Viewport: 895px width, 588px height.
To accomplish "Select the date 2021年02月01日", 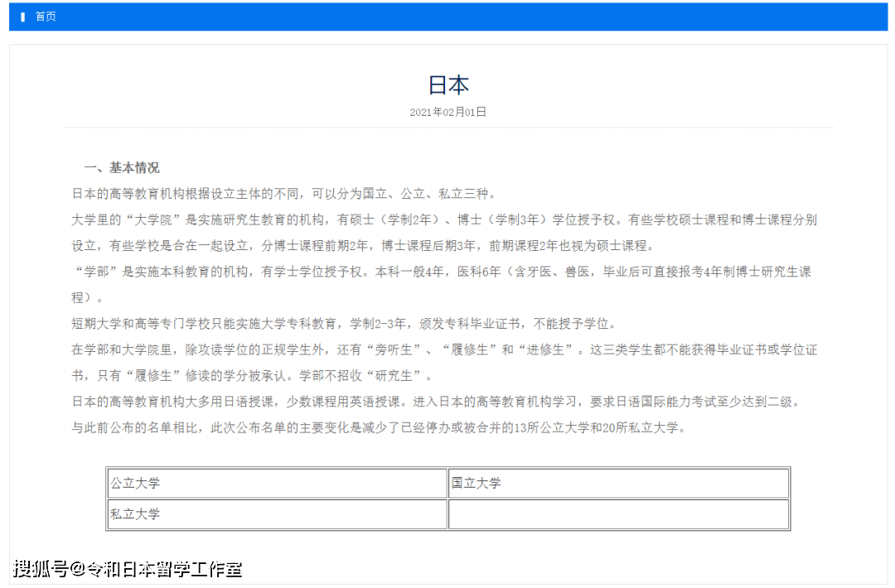I will click(x=448, y=113).
